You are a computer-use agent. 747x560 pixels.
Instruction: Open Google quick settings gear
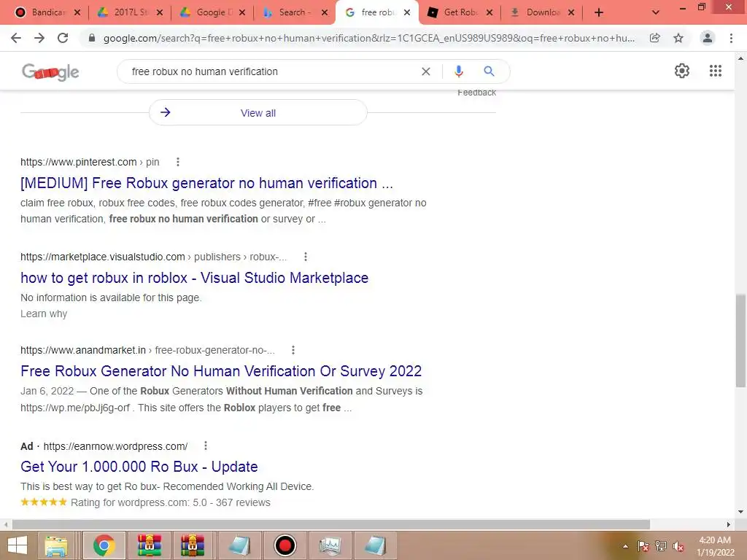point(682,71)
